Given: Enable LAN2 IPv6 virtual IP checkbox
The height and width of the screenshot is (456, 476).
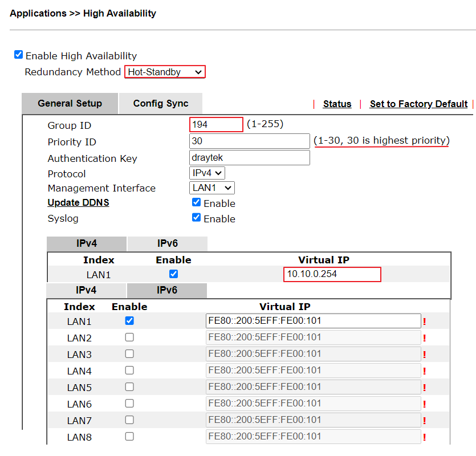Looking at the screenshot, I should pos(129,337).
